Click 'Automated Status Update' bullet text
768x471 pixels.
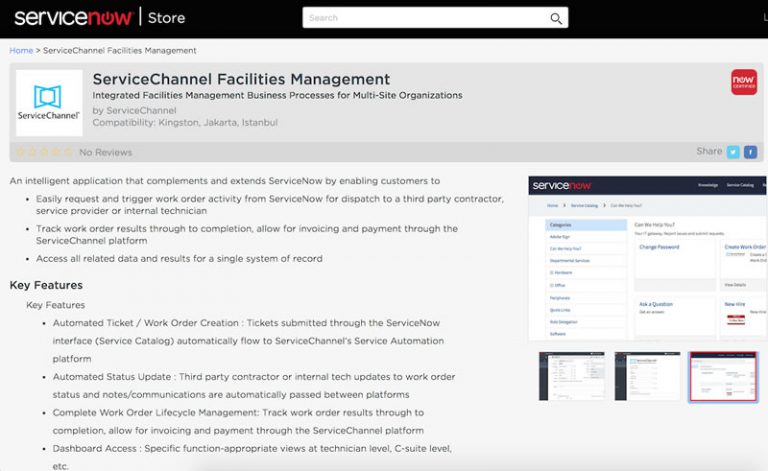(254, 385)
